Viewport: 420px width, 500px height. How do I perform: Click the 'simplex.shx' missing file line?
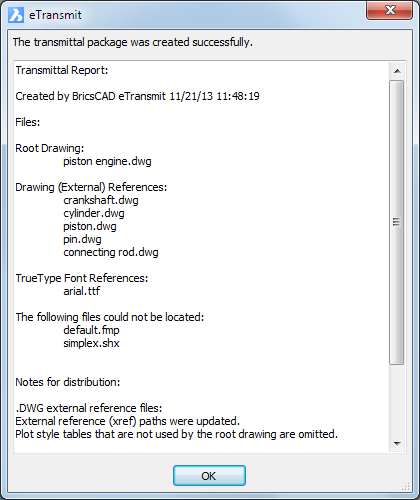tap(91, 343)
